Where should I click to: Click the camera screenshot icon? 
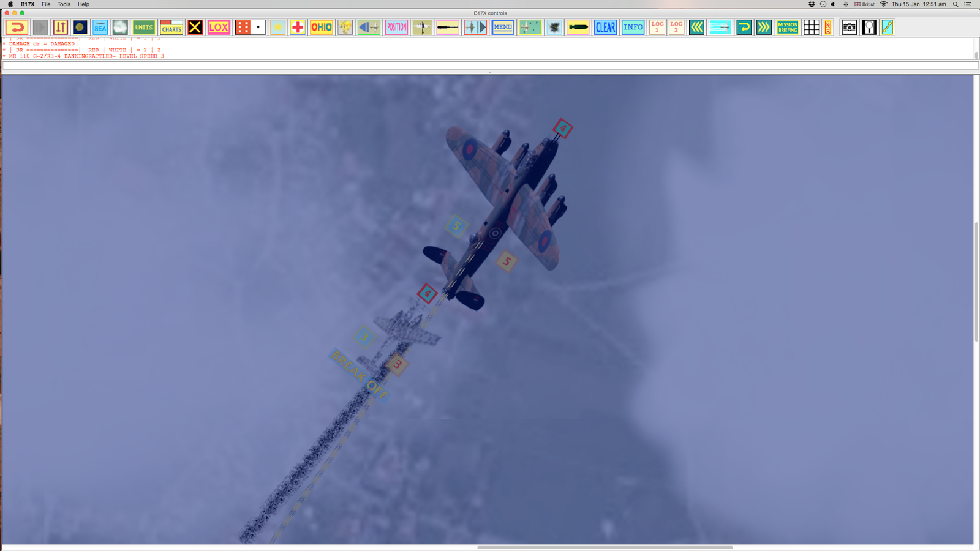(x=849, y=28)
